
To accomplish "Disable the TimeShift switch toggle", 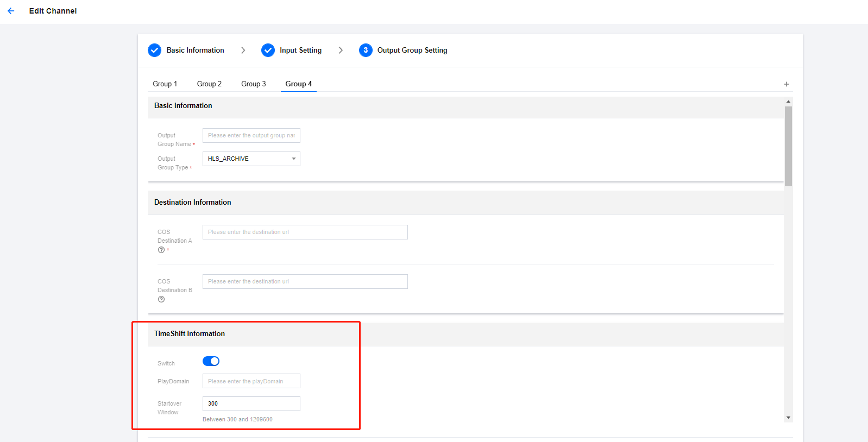I will (211, 361).
